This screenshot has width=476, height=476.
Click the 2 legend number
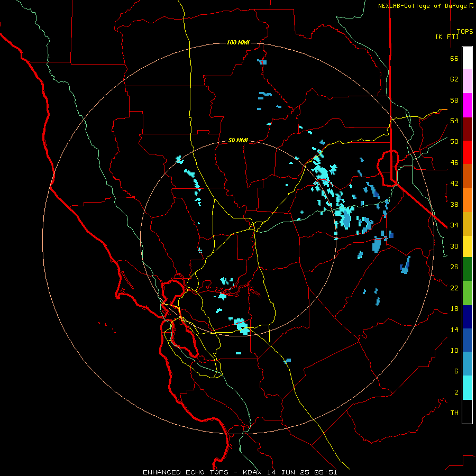456,392
